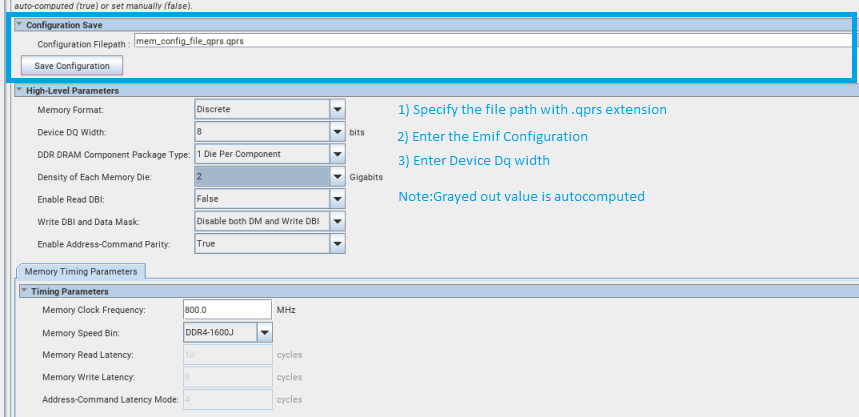
Task: Open Enable Address-Command Parity dropdown
Action: pyautogui.click(x=337, y=244)
